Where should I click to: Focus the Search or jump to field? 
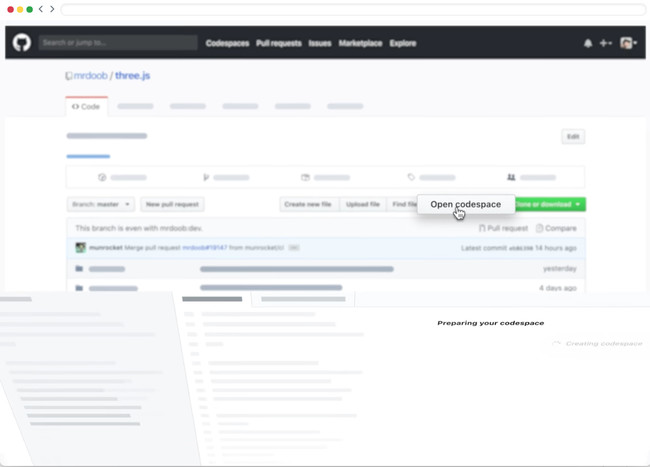pos(118,43)
